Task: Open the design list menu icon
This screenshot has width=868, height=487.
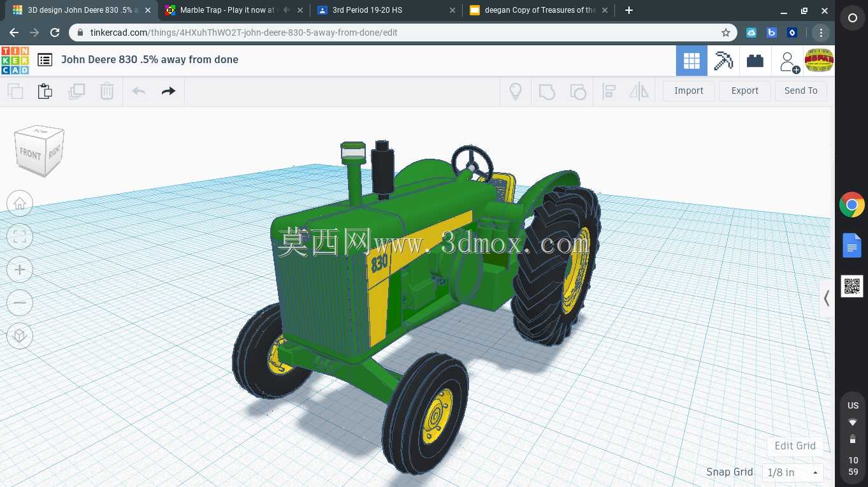Action: click(x=45, y=60)
